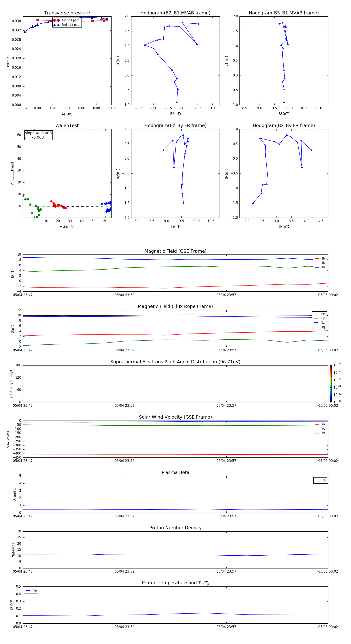Click the '|B|' legend entry
Viewport: 351px width, 644px height.
[x=320, y=327]
